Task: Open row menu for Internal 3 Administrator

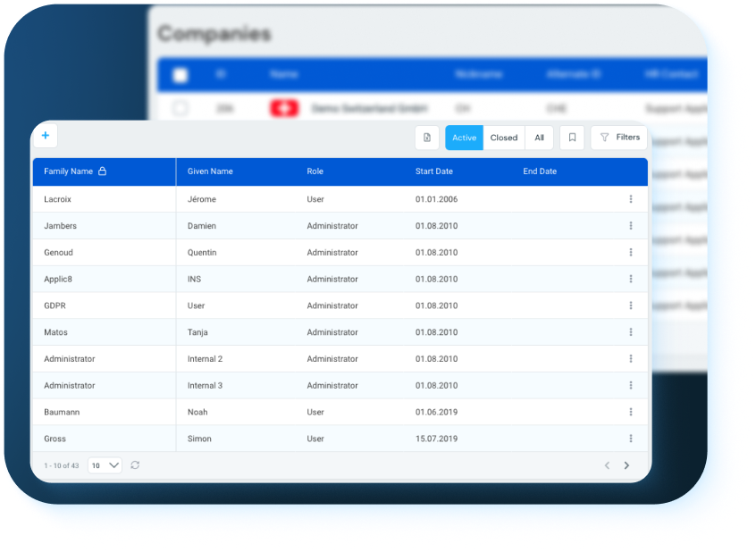Action: [631, 385]
